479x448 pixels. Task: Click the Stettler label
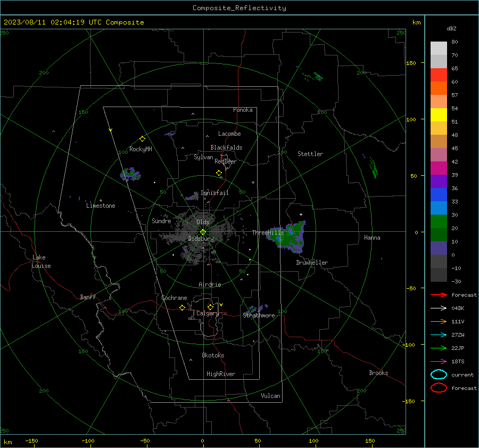coord(310,154)
